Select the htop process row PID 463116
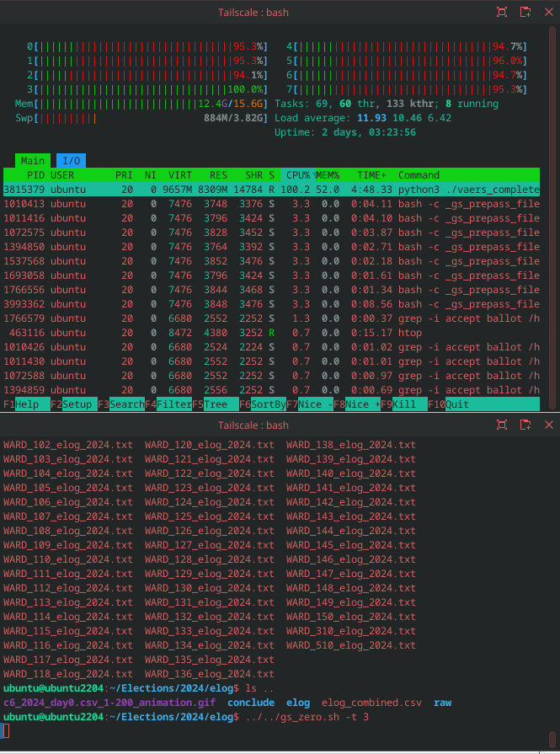 271,333
